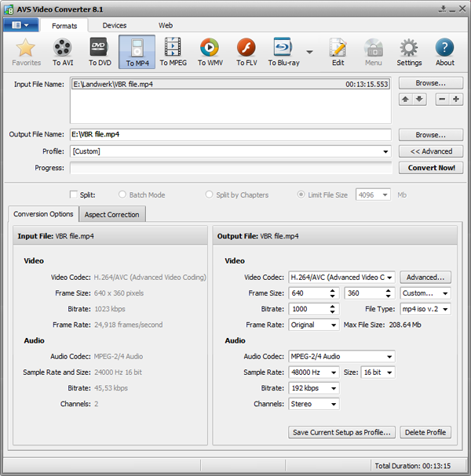
Task: Click Save Current Setup as Profile...
Action: (341, 432)
